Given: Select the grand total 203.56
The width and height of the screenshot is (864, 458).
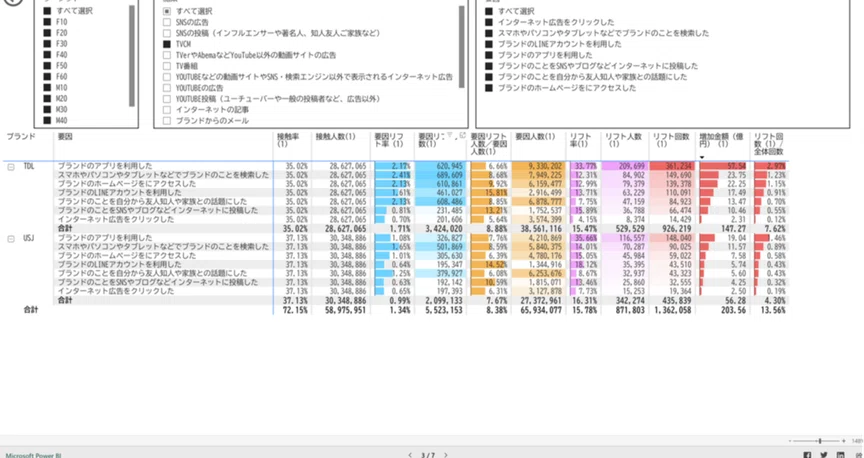Looking at the screenshot, I should 734,310.
